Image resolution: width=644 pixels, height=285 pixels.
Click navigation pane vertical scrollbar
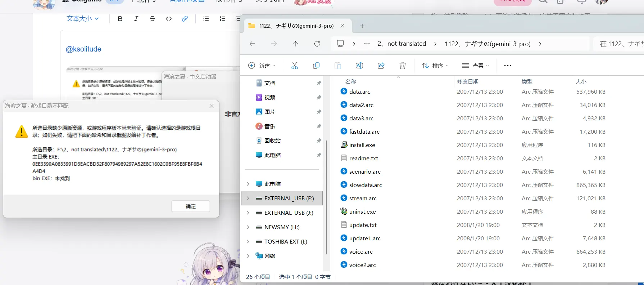coord(326,197)
